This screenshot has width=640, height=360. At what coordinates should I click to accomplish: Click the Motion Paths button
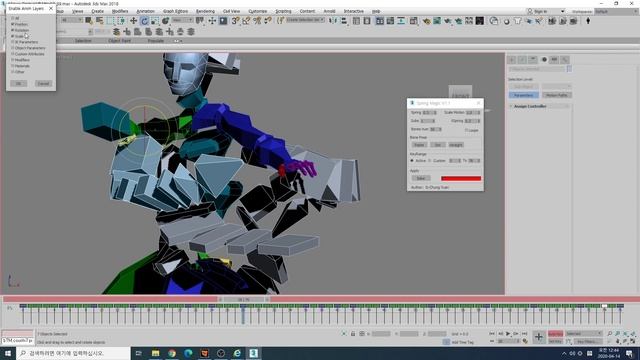557,95
